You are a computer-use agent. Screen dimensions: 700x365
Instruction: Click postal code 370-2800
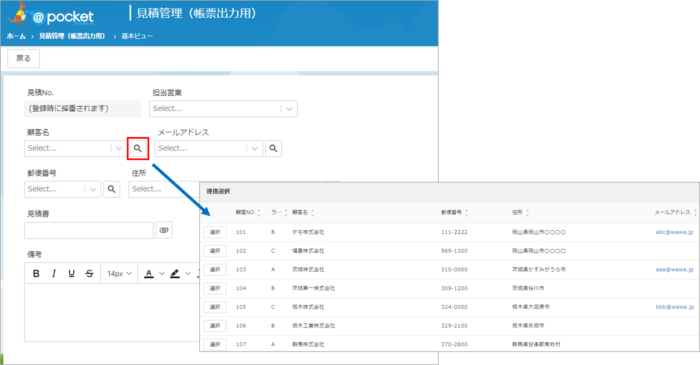click(x=454, y=344)
